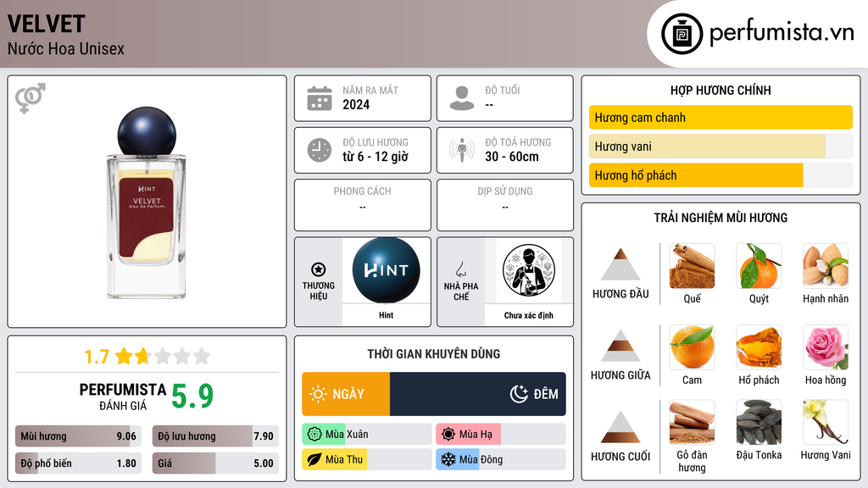868x488 pixels.
Task: Click the perfumista.vn site name
Action: click(782, 32)
